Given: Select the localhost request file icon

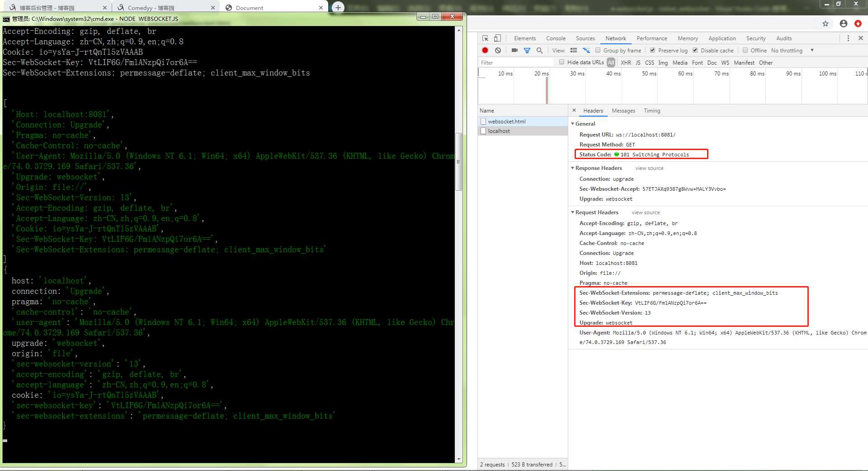Looking at the screenshot, I should pyautogui.click(x=483, y=131).
